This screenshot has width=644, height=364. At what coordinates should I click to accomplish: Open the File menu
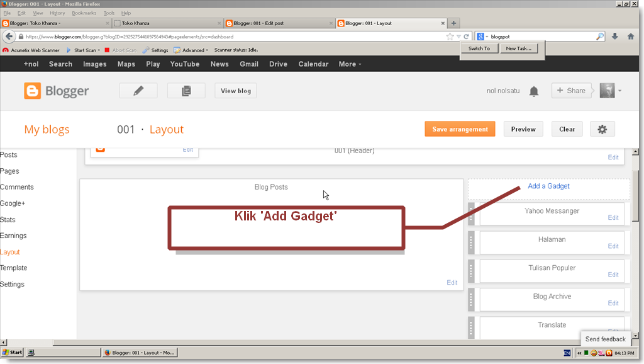[7, 13]
